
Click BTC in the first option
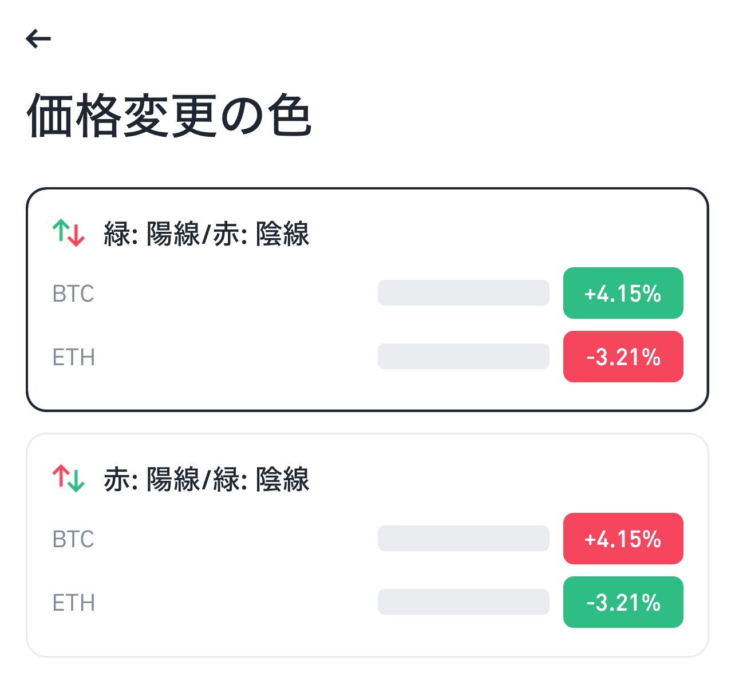point(73,294)
